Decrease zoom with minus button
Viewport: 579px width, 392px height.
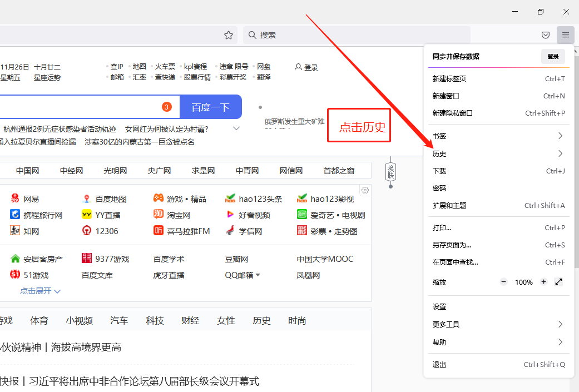[x=504, y=282]
